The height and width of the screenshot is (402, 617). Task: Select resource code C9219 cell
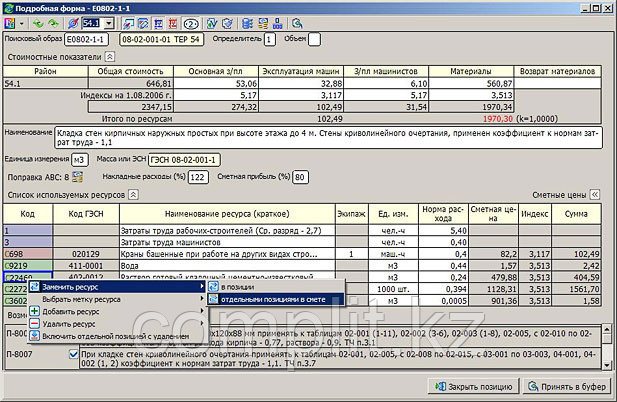28,266
